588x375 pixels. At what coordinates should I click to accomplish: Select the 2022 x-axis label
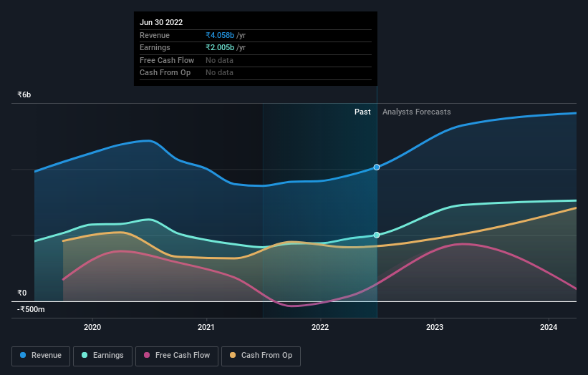(x=320, y=327)
